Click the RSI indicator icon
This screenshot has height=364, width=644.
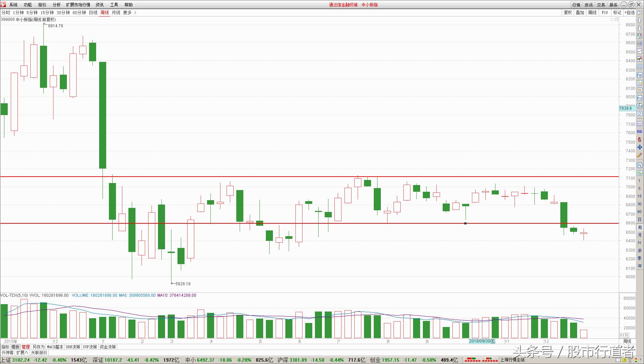(x=640, y=132)
